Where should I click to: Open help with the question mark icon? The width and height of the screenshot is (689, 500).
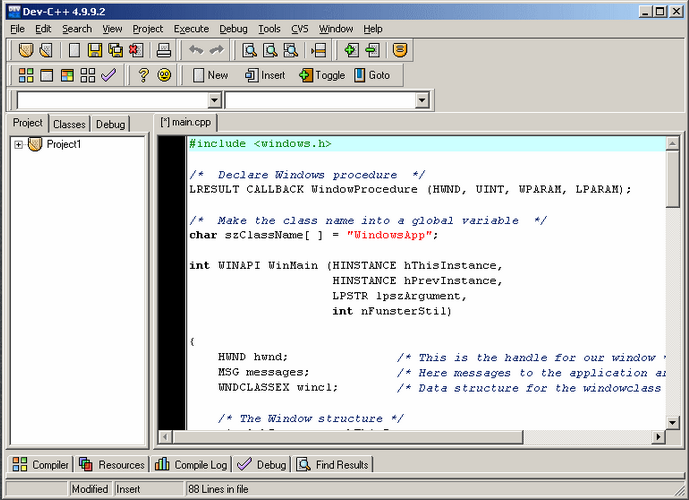pos(143,76)
